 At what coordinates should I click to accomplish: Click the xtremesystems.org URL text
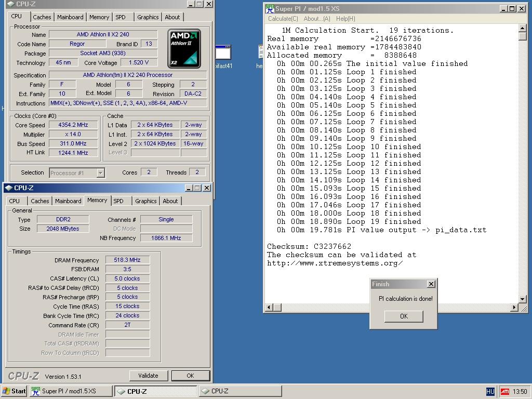click(x=335, y=263)
